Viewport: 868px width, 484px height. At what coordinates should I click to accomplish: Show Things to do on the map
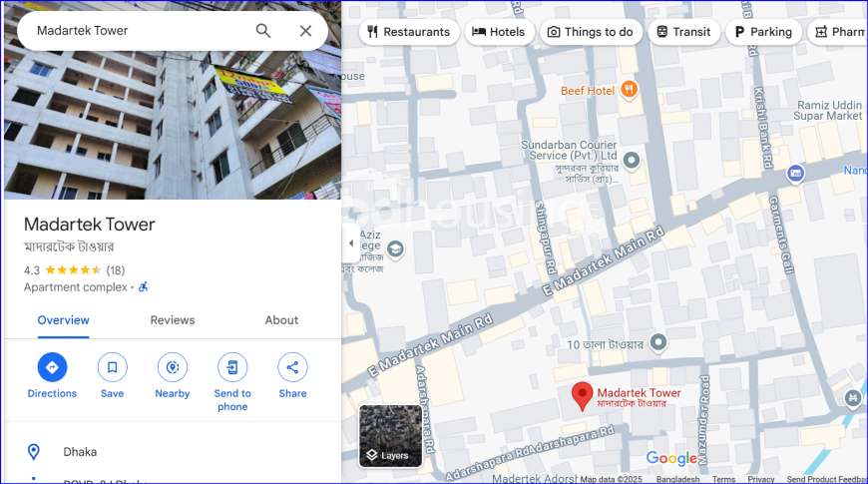(x=590, y=32)
